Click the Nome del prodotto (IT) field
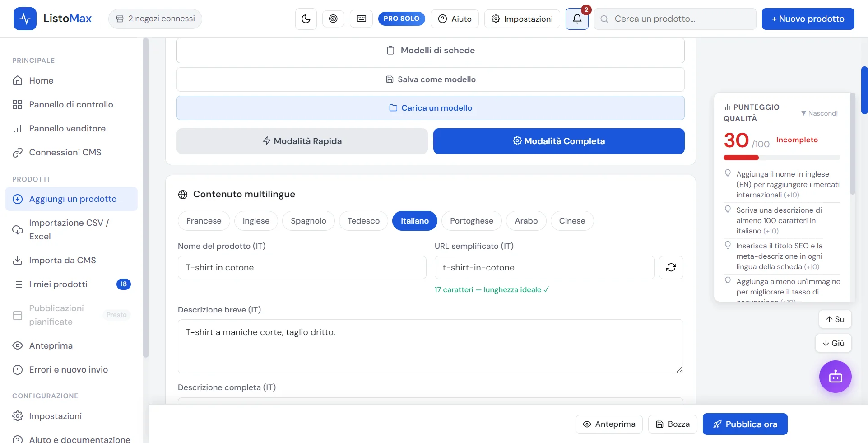The image size is (868, 443). tap(302, 268)
